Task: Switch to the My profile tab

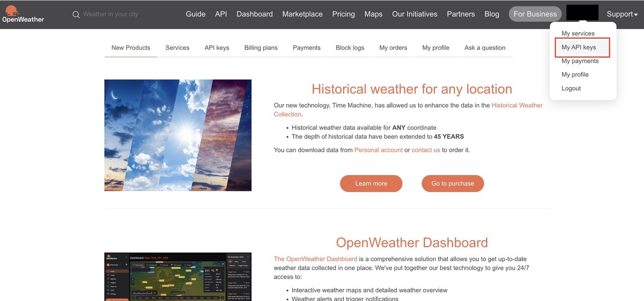Action: (x=436, y=48)
